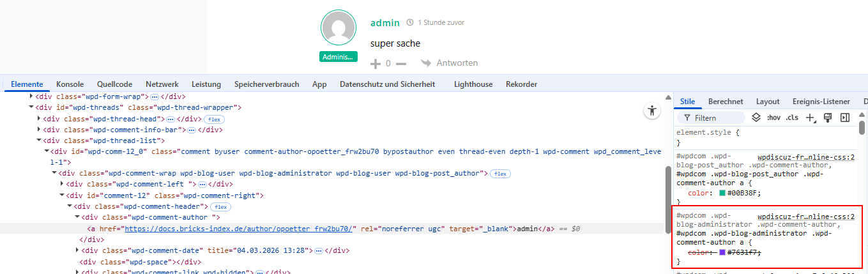Click the paint roller rendering emulation icon
Screen dimensions: 868x274
pyautogui.click(x=828, y=118)
